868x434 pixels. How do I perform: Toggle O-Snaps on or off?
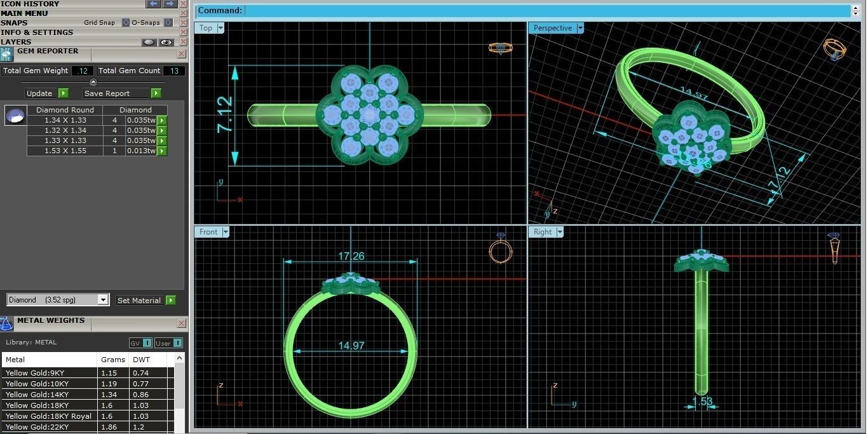click(x=168, y=23)
